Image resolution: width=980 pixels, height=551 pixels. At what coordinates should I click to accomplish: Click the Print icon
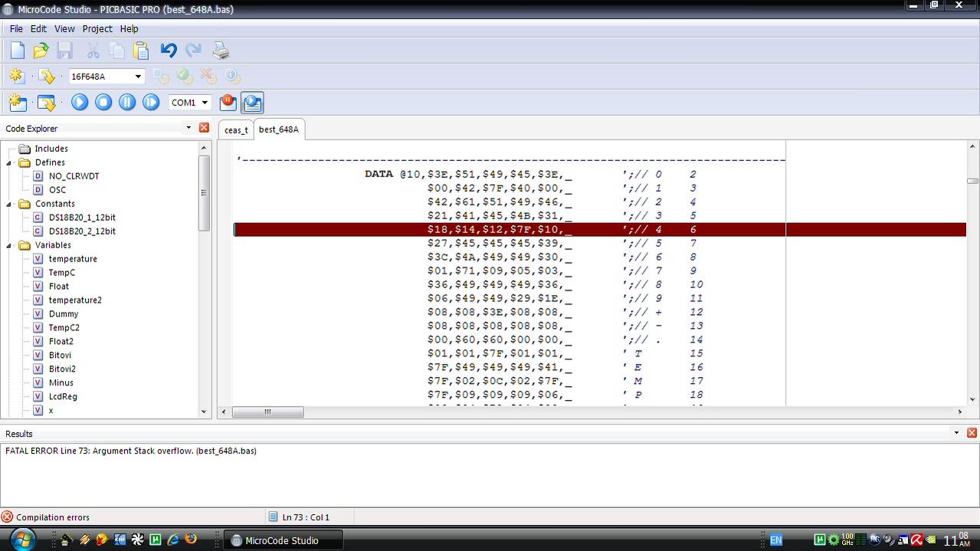(x=221, y=51)
